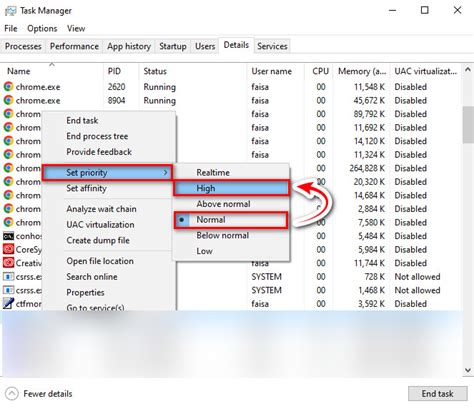
Task: Click the CoreSy process red icon
Action: coord(8,249)
